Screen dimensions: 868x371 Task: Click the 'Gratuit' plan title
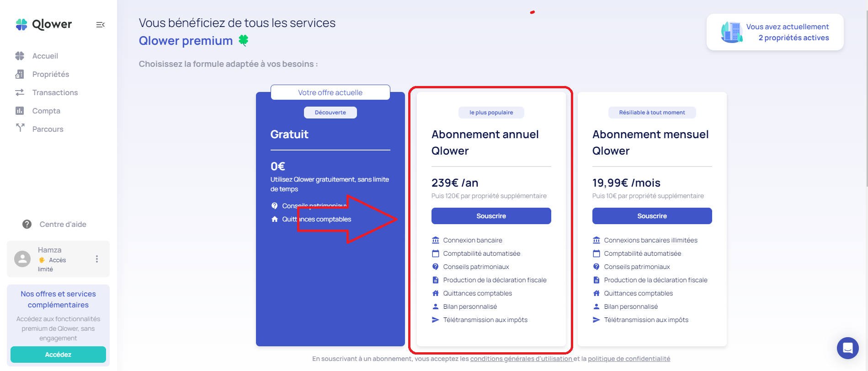click(289, 134)
